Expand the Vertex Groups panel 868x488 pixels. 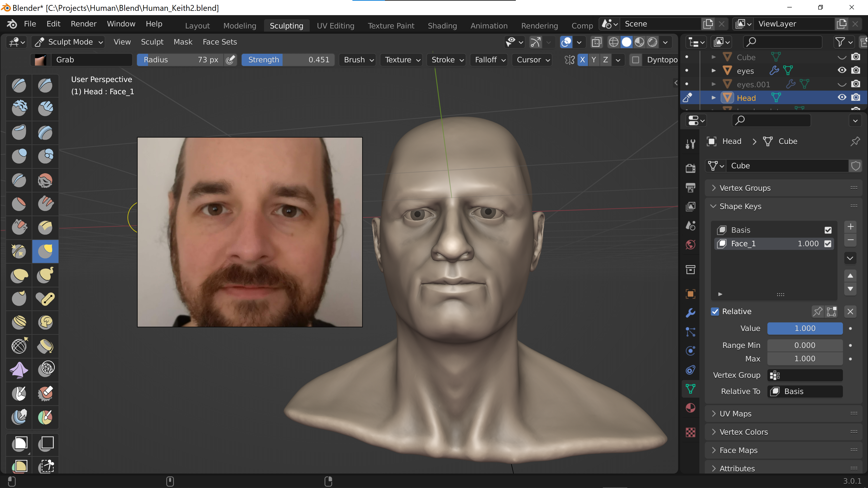click(x=745, y=188)
